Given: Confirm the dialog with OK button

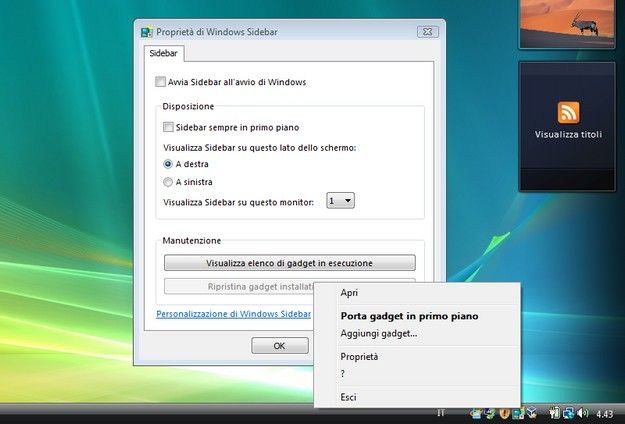Looking at the screenshot, I should tap(280, 346).
